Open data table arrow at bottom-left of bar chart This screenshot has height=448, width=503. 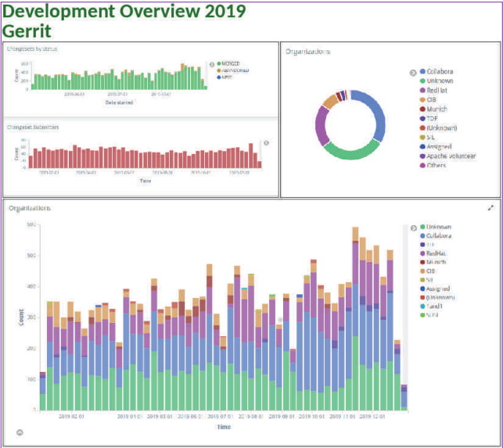pyautogui.click(x=20, y=432)
